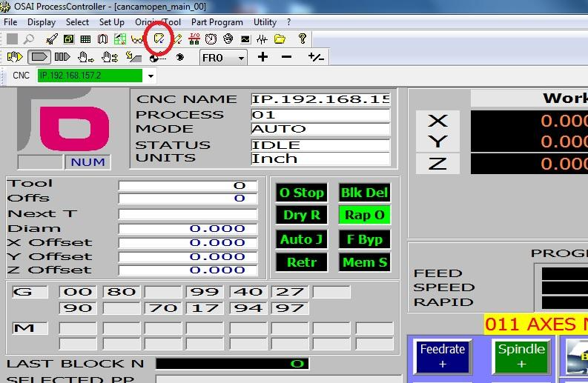Click the Z Offset value field
This screenshot has height=383, width=588.
(188, 270)
